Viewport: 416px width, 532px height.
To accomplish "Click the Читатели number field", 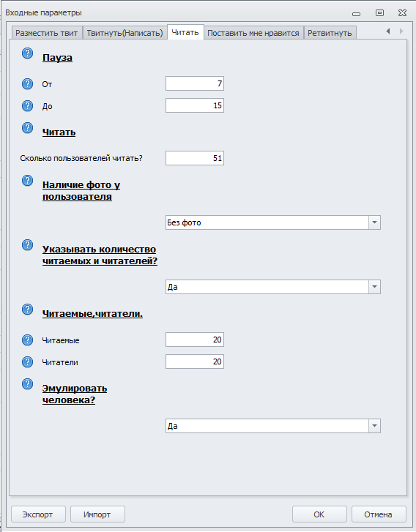I will click(195, 361).
